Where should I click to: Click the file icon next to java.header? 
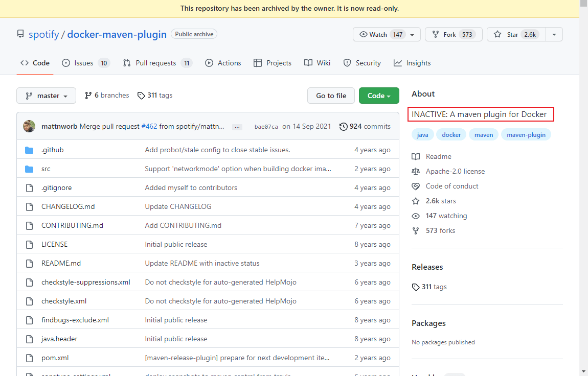[x=29, y=339]
